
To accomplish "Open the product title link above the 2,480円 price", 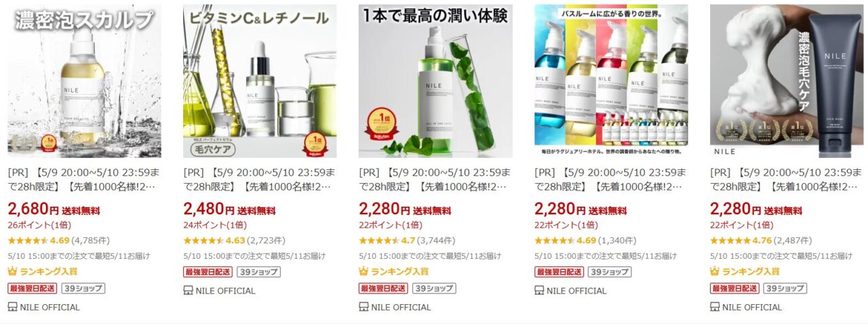I will pos(259,180).
